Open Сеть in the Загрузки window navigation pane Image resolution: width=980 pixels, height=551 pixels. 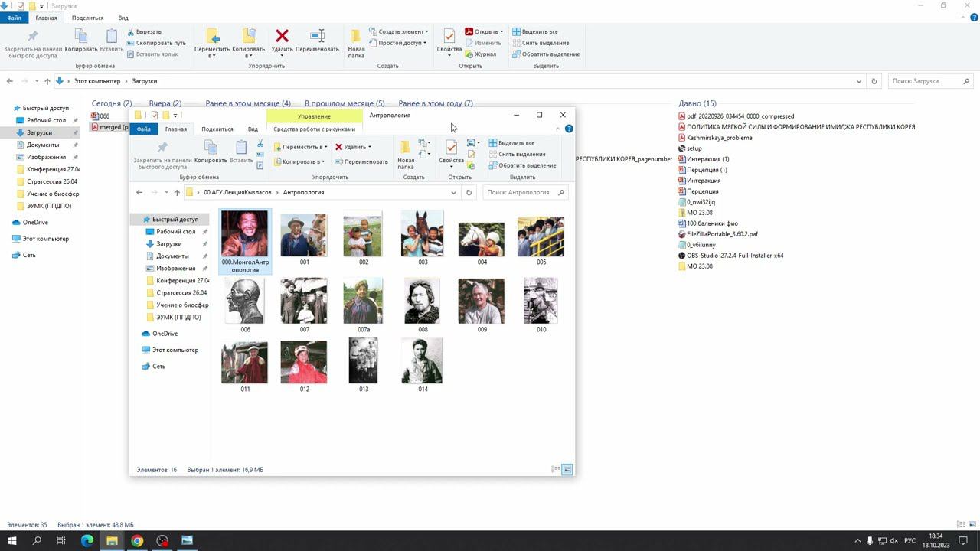[x=29, y=255]
